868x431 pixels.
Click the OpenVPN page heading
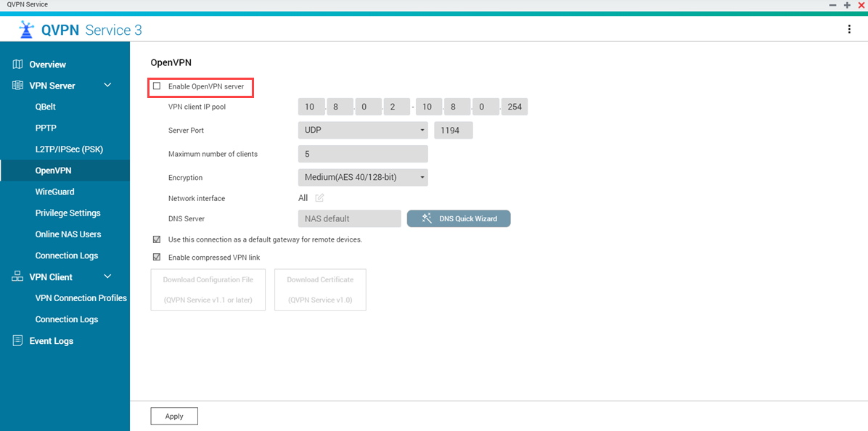[171, 63]
